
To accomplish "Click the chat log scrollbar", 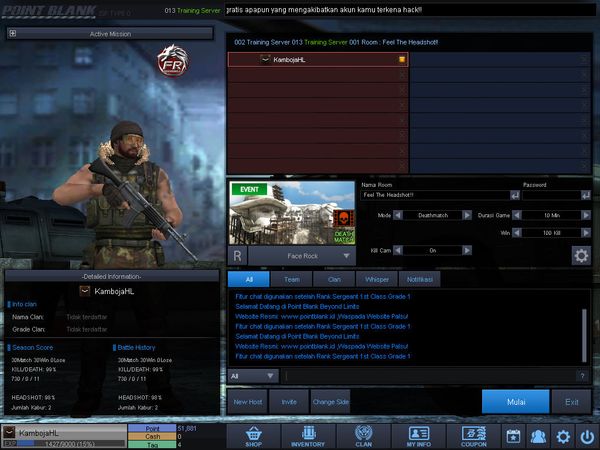I will pyautogui.click(x=584, y=335).
